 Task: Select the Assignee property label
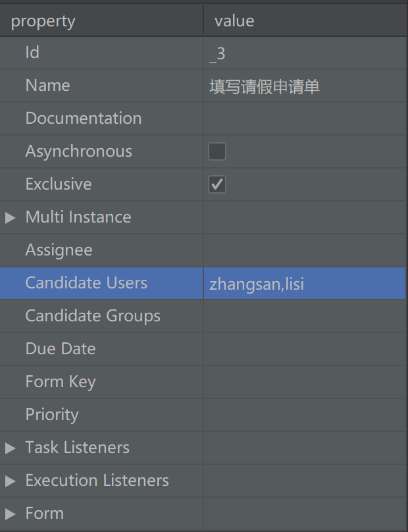(59, 250)
